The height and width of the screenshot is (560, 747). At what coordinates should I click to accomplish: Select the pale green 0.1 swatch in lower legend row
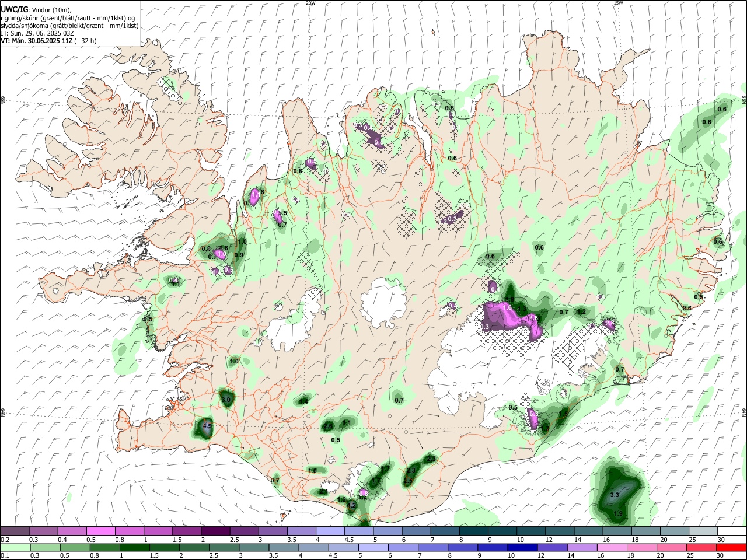[15, 547]
